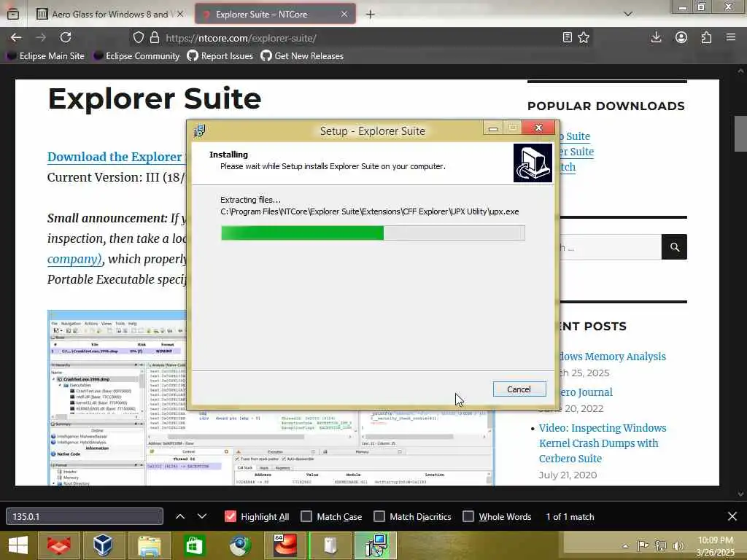Jump to the next find match

[202, 516]
